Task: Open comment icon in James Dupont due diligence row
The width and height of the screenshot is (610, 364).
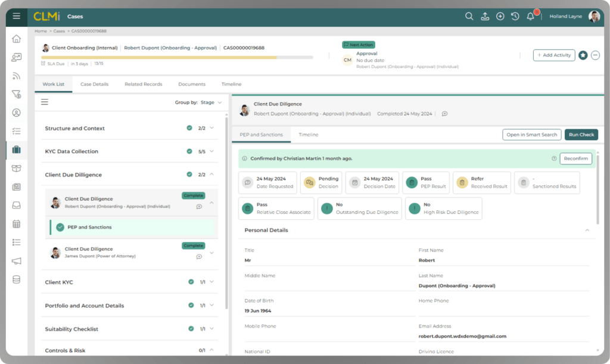Action: pos(199,257)
